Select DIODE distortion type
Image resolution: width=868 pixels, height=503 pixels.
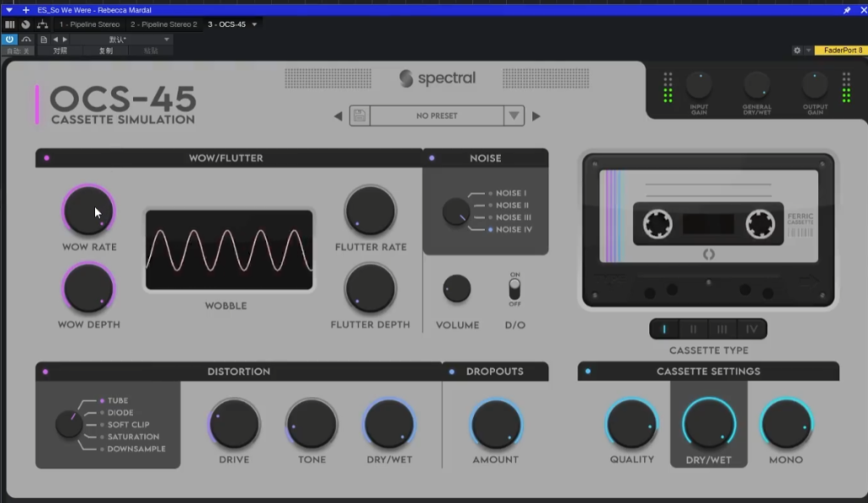click(x=116, y=413)
